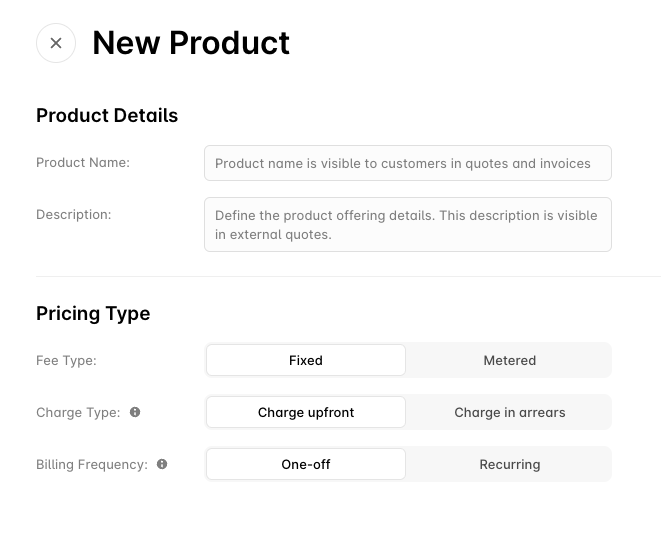Click the Product Name input field
The image size is (661, 548).
point(408,163)
